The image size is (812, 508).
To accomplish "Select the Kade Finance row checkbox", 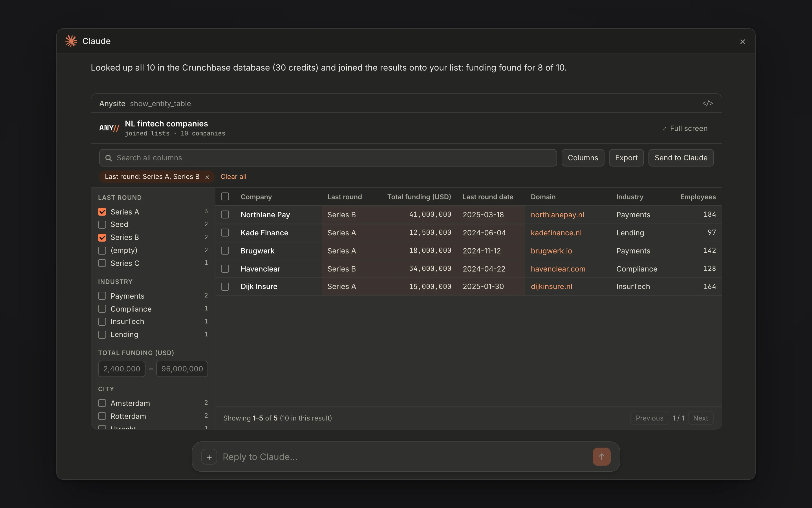I will click(x=225, y=233).
